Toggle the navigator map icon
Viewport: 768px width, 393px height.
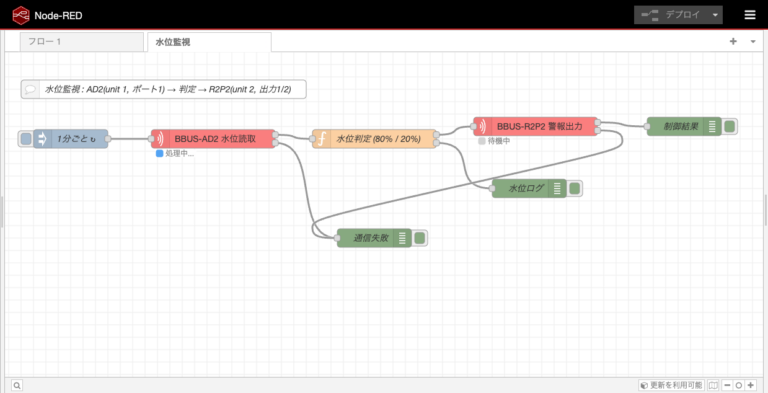click(x=714, y=385)
